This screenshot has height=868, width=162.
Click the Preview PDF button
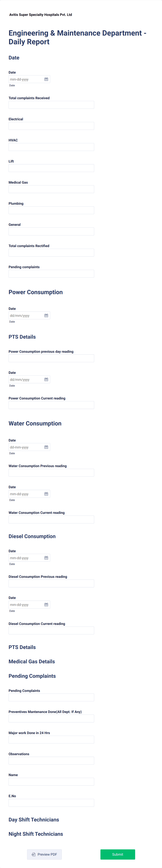click(x=44, y=854)
